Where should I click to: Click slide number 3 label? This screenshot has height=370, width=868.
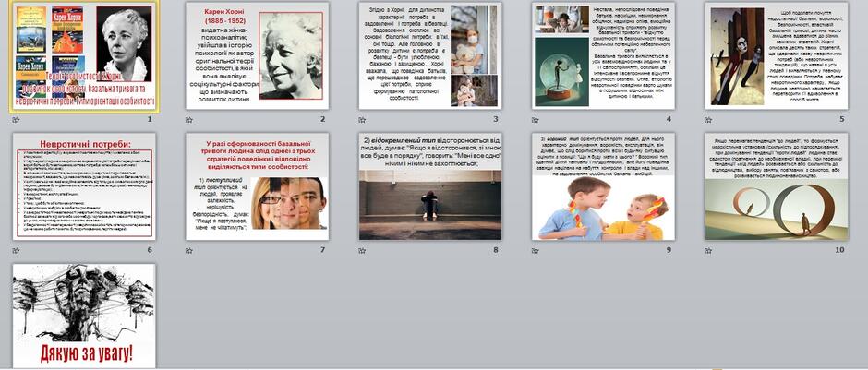[496, 119]
